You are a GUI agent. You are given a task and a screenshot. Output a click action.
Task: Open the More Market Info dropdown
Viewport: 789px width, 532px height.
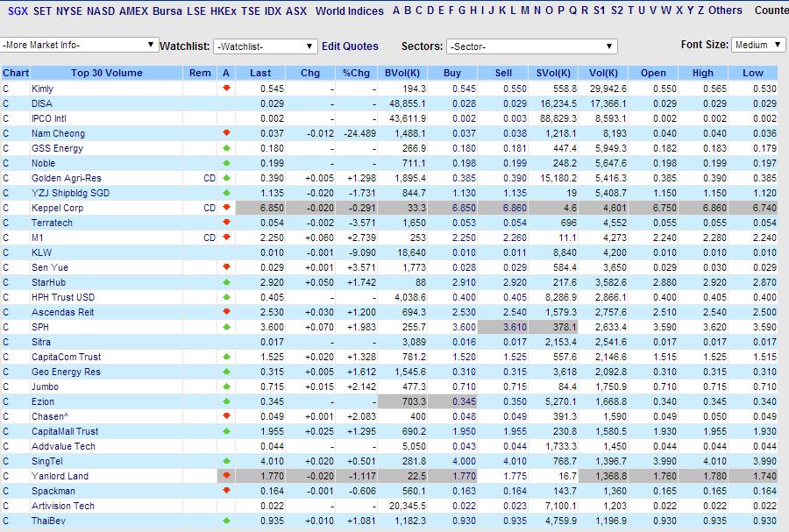[79, 45]
